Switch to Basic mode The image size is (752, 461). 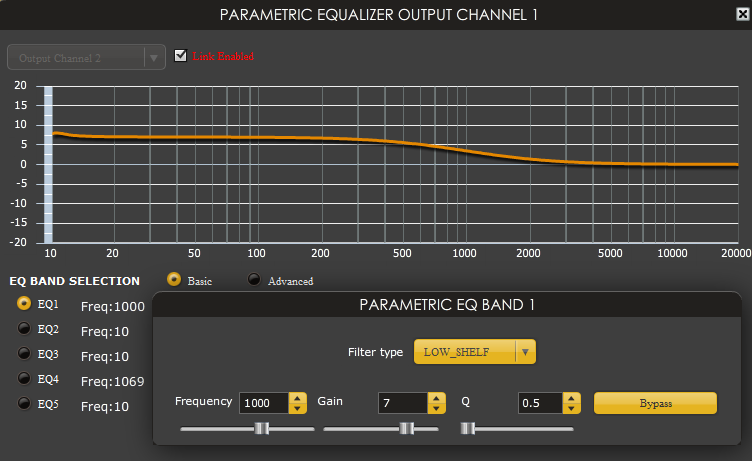pyautogui.click(x=174, y=280)
